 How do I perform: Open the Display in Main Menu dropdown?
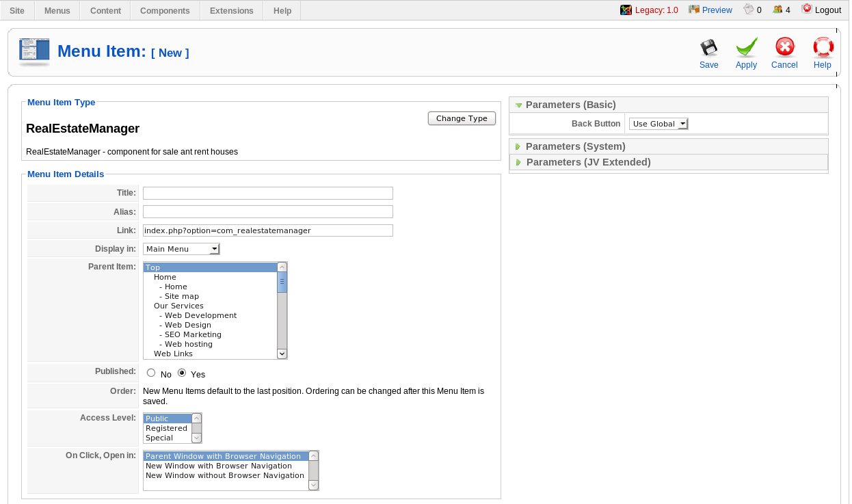[x=181, y=249]
